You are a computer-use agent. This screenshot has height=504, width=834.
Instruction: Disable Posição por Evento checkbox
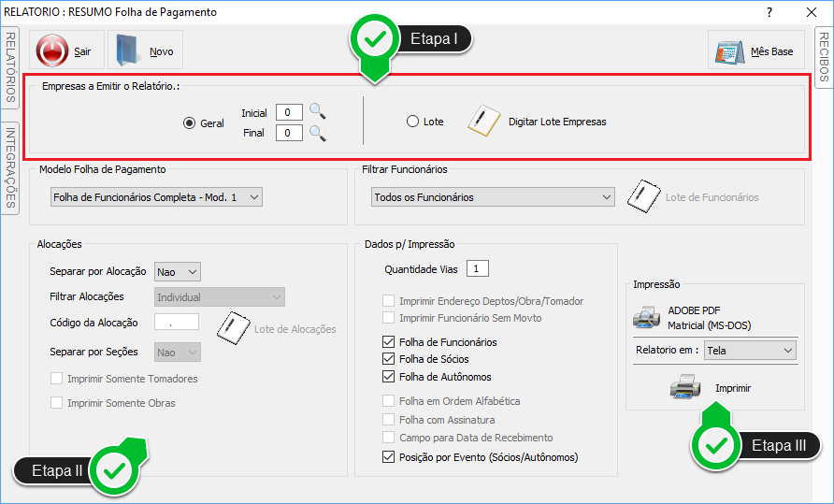coord(389,457)
